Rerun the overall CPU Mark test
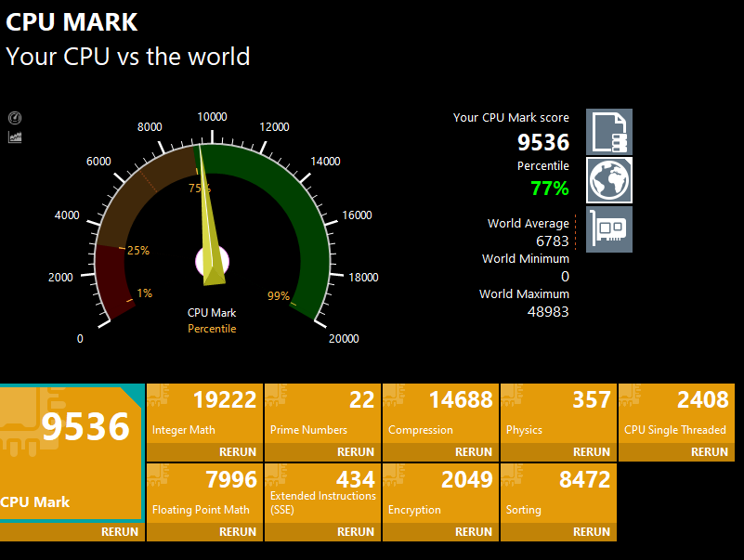Image resolution: width=744 pixels, height=560 pixels. [120, 532]
